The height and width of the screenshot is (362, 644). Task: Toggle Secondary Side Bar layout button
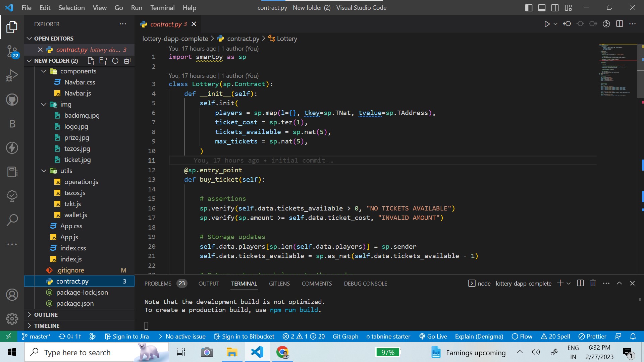tap(555, 7)
